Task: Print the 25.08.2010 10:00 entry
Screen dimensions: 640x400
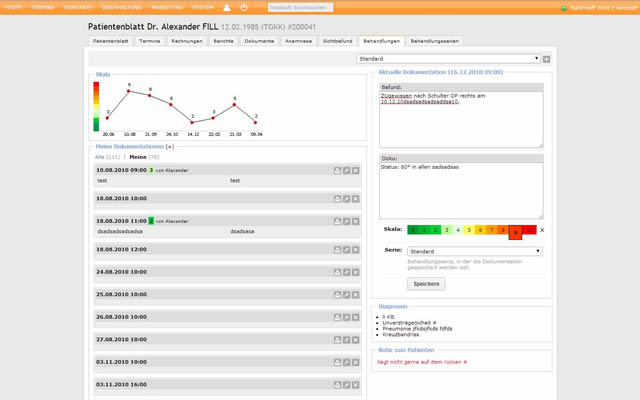Action: (337, 295)
